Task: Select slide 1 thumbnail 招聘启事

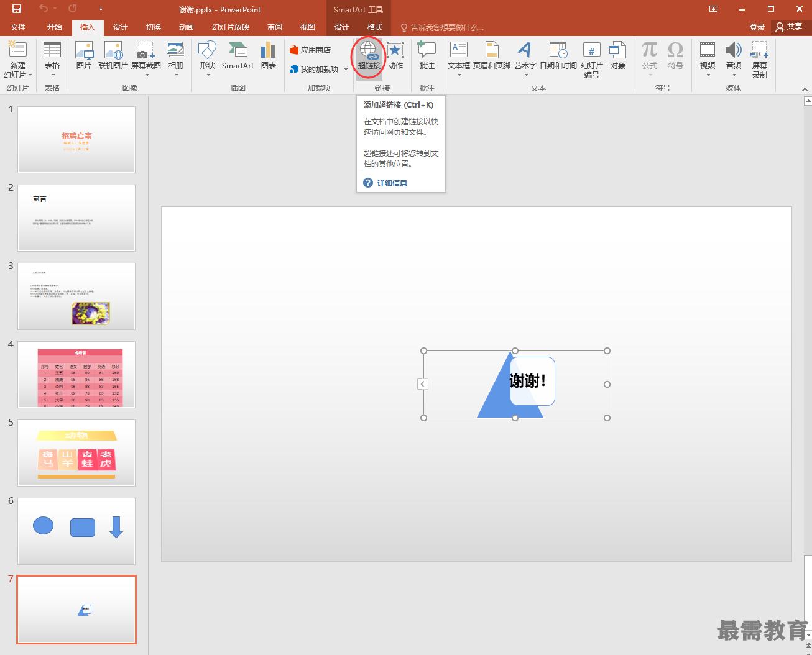Action: [76, 140]
